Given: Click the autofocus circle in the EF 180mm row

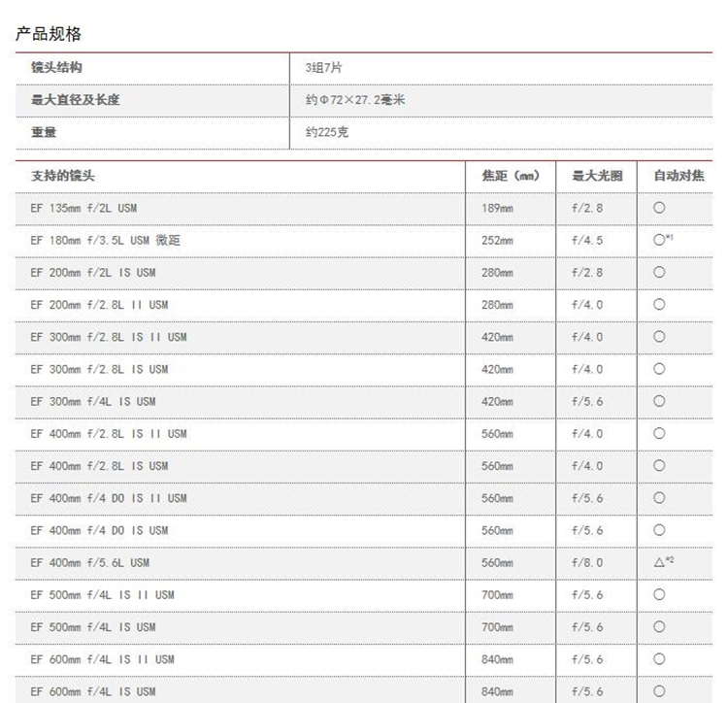Looking at the screenshot, I should [x=660, y=240].
